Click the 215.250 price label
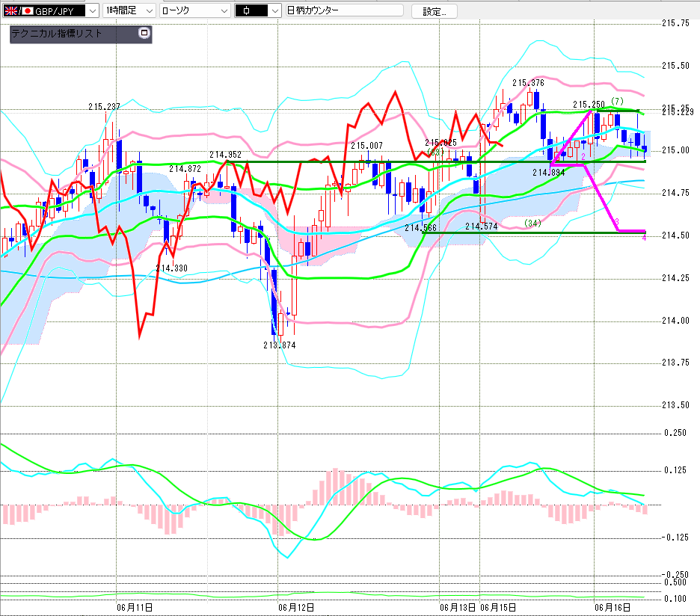This screenshot has height=616, width=700. [x=589, y=105]
